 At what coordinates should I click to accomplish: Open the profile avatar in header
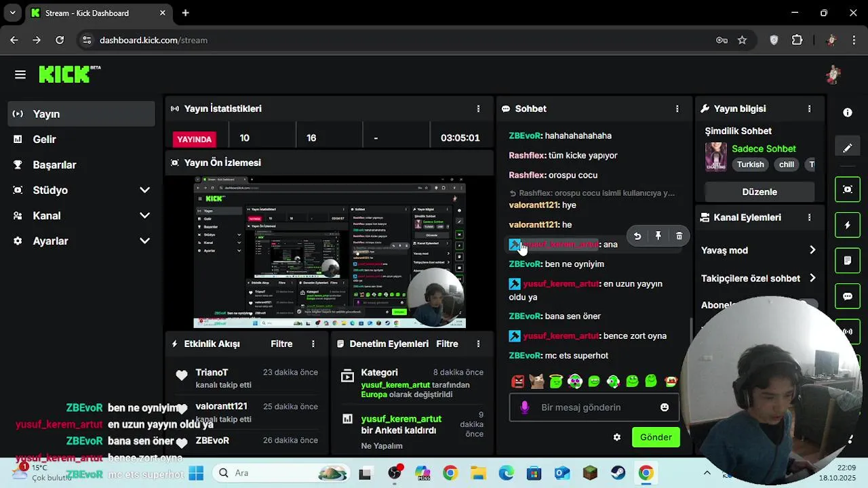coord(833,75)
